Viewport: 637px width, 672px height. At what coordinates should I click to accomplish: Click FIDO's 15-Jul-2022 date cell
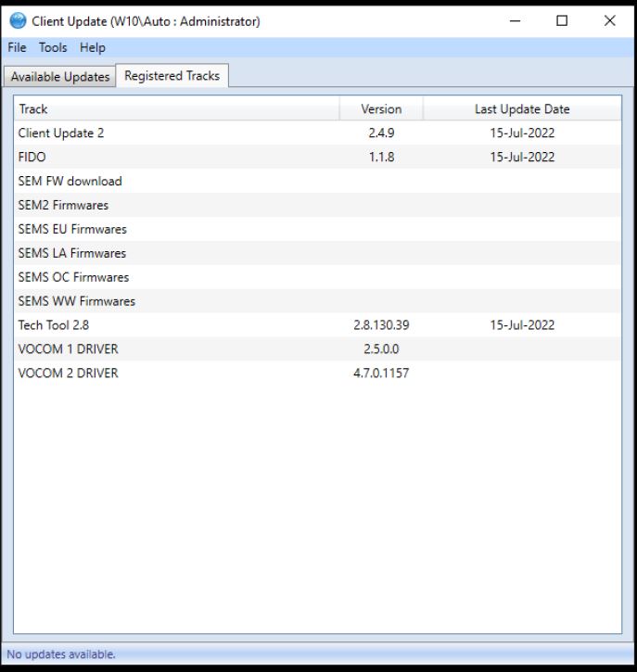coord(522,157)
